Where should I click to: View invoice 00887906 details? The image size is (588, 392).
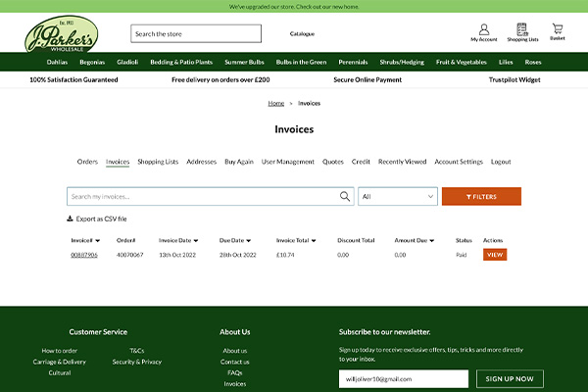495,255
